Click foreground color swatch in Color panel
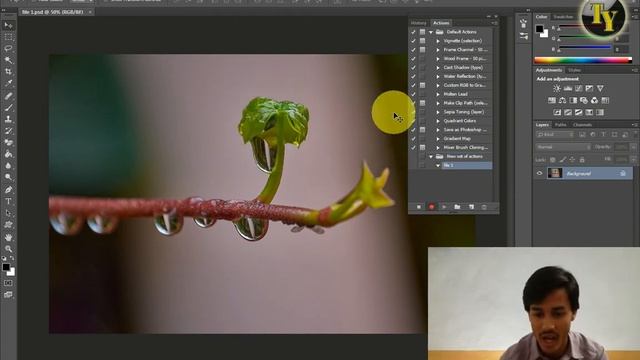The height and width of the screenshot is (360, 640). pos(540,29)
